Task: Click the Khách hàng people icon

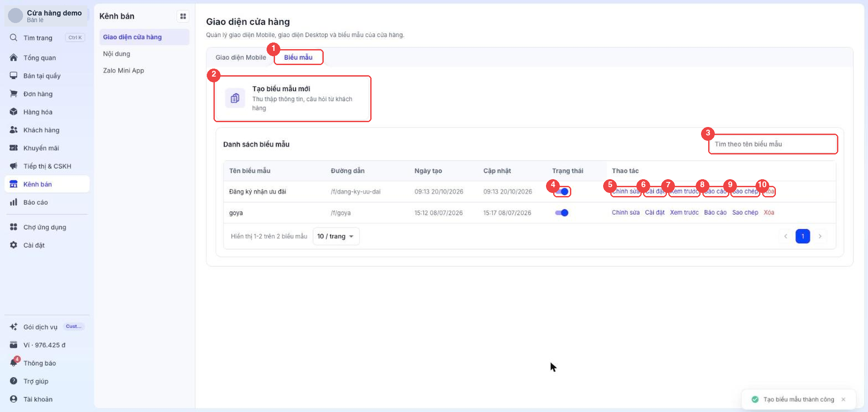Action: click(x=14, y=130)
